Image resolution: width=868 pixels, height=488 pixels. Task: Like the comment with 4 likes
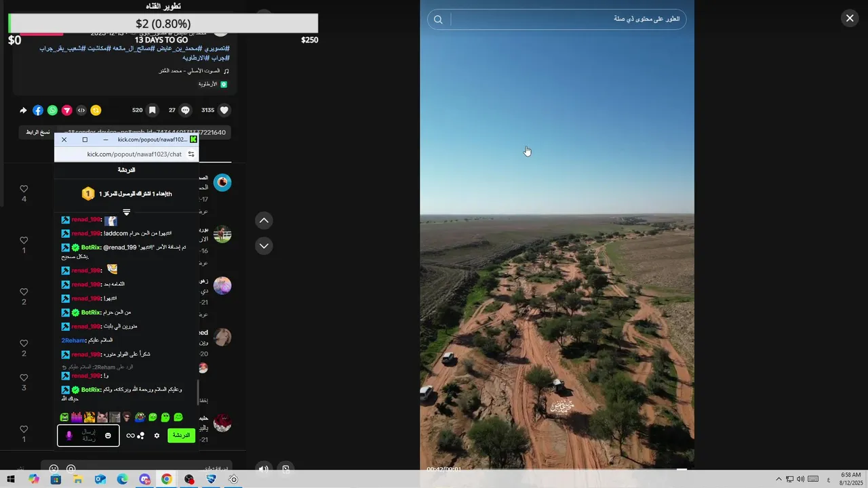click(x=24, y=189)
